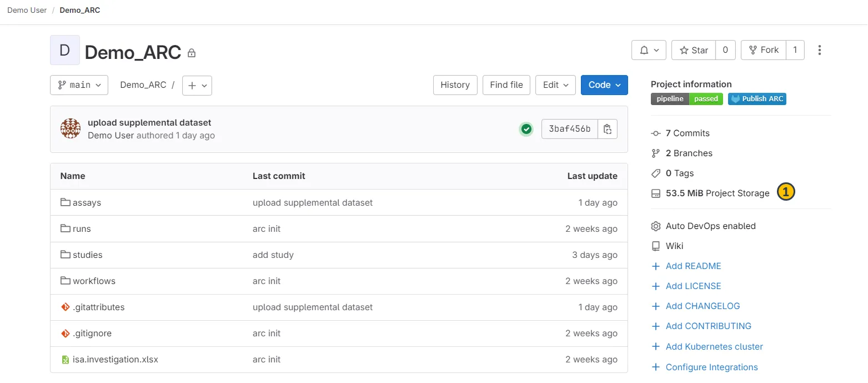Image resolution: width=868 pixels, height=383 pixels.
Task: Open the isa.investigation.xlsx file
Action: click(x=115, y=360)
